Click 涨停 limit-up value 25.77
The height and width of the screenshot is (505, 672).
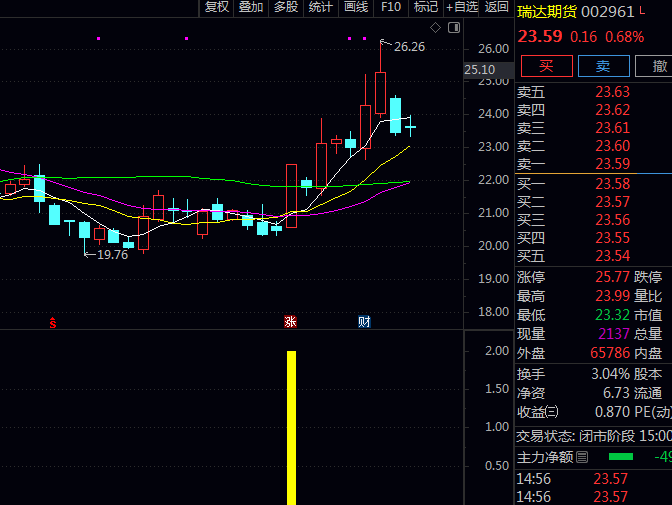(612, 277)
